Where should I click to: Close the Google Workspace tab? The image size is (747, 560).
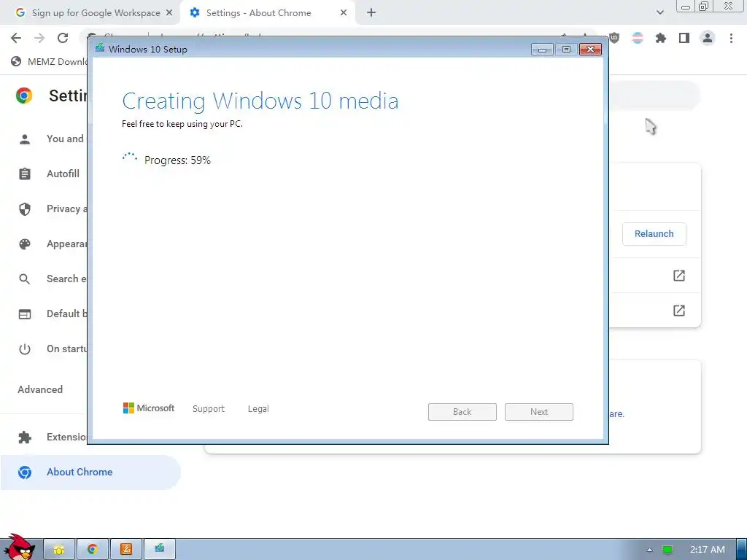coord(169,13)
